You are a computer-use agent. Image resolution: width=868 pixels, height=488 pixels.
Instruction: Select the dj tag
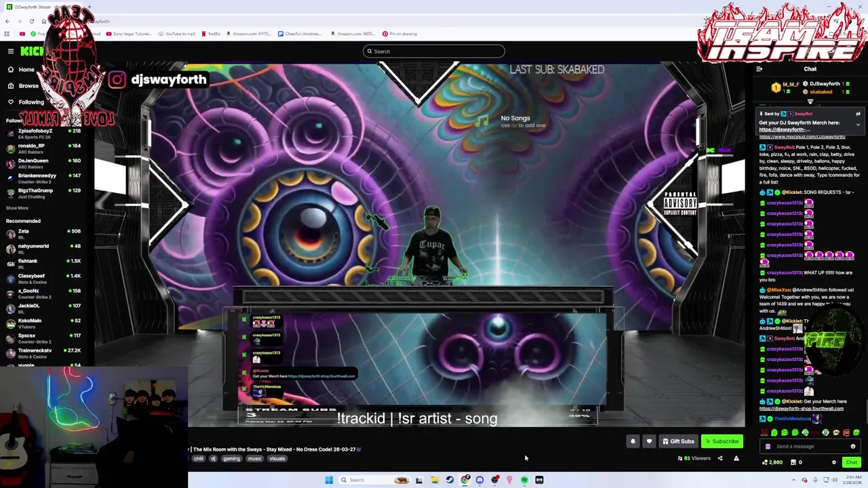(x=213, y=459)
